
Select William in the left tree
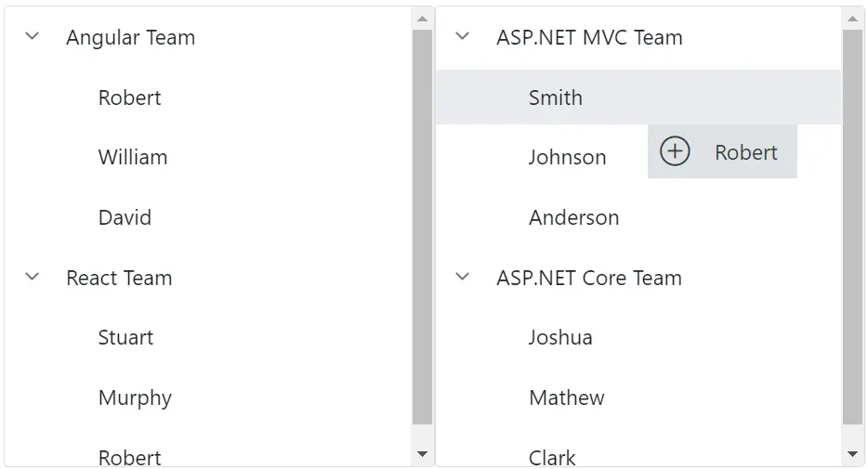coord(133,157)
